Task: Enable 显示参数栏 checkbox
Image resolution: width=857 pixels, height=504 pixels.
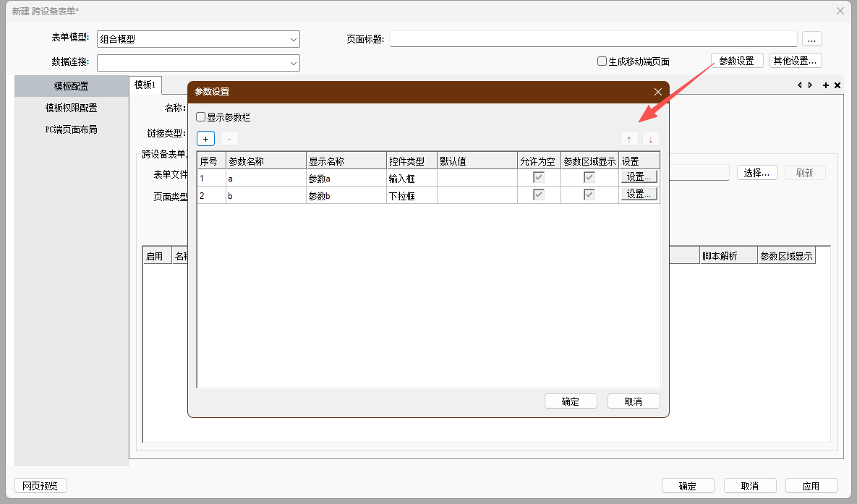Action: click(x=201, y=117)
